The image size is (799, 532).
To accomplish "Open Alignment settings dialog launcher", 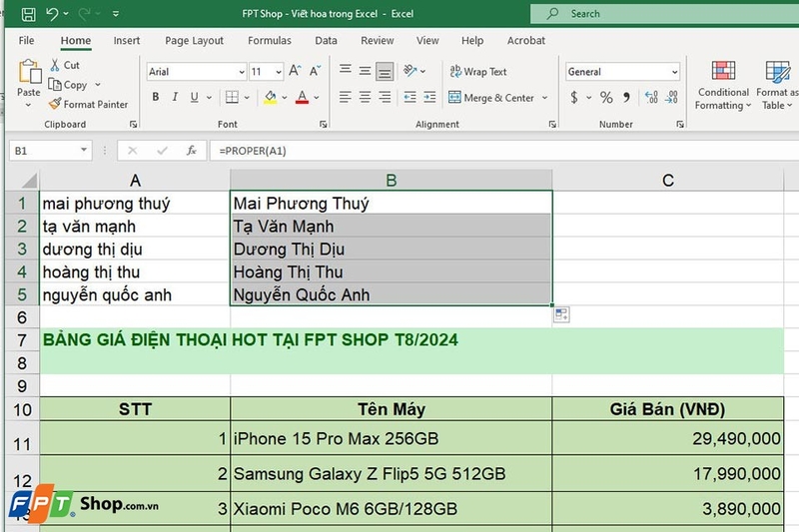I will (552, 124).
